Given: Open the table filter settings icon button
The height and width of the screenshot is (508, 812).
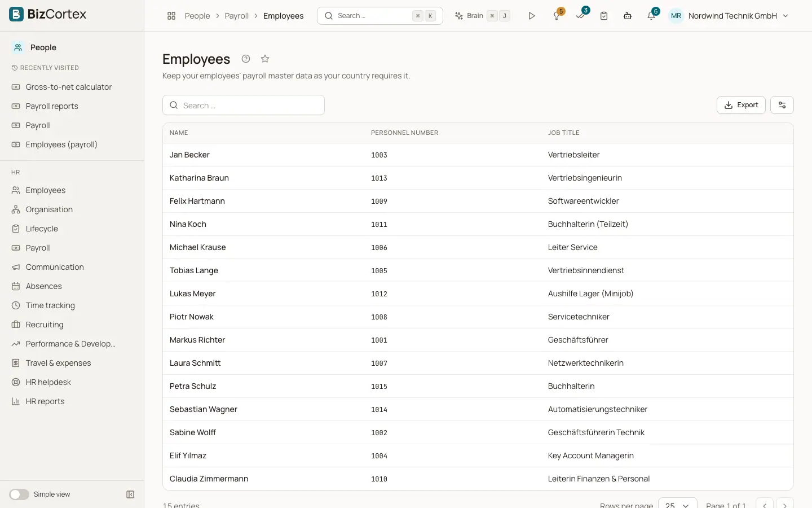Looking at the screenshot, I should pos(782,105).
